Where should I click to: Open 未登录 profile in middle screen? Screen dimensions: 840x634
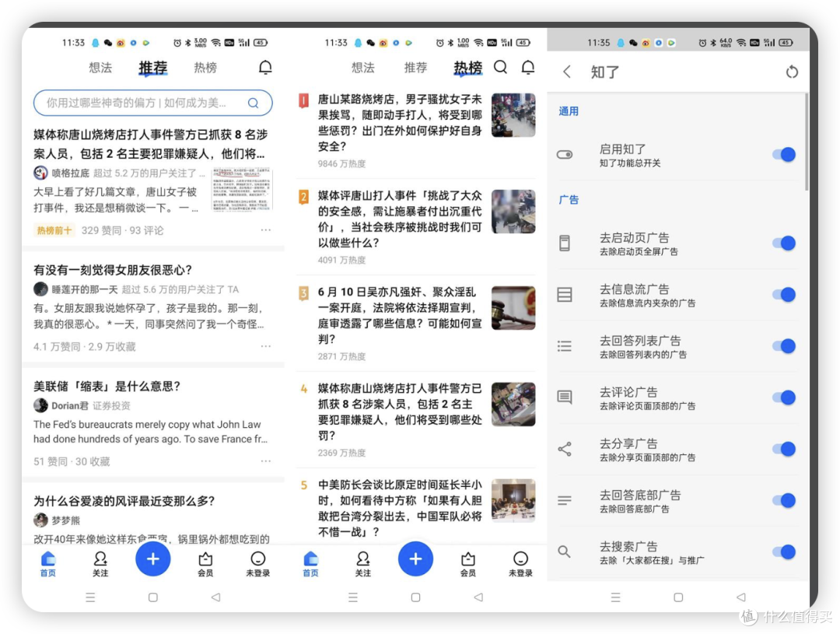(x=520, y=564)
